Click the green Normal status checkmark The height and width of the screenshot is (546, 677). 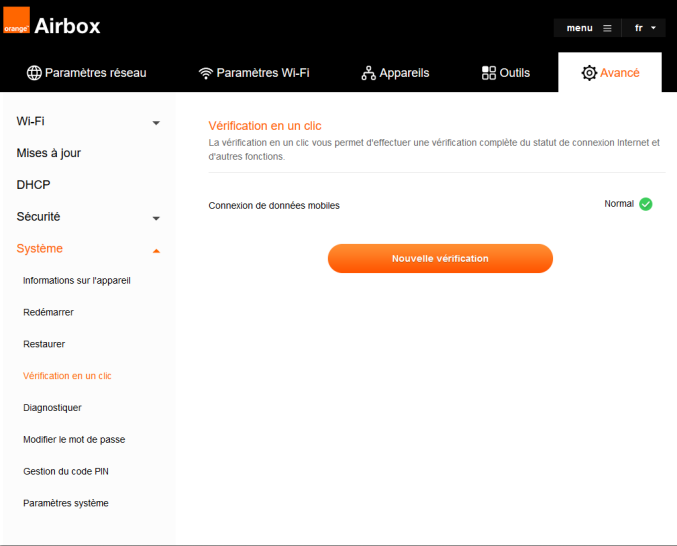(x=645, y=204)
